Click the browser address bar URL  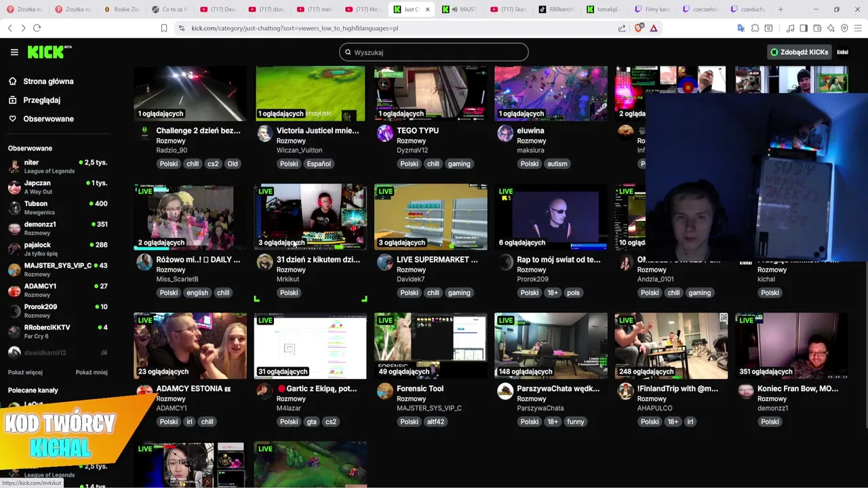tap(294, 28)
